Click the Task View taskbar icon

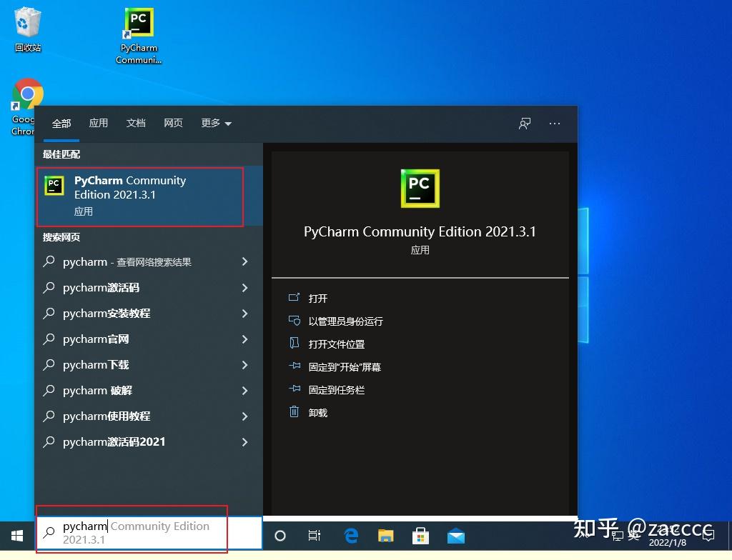pos(315,536)
